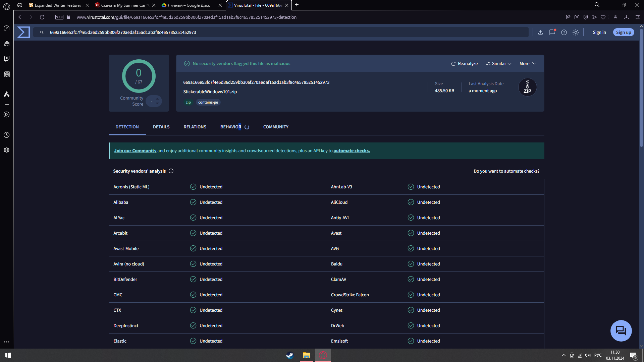644x362 pixels.
Task: Open the automate checks link in banner
Action: pos(352,151)
